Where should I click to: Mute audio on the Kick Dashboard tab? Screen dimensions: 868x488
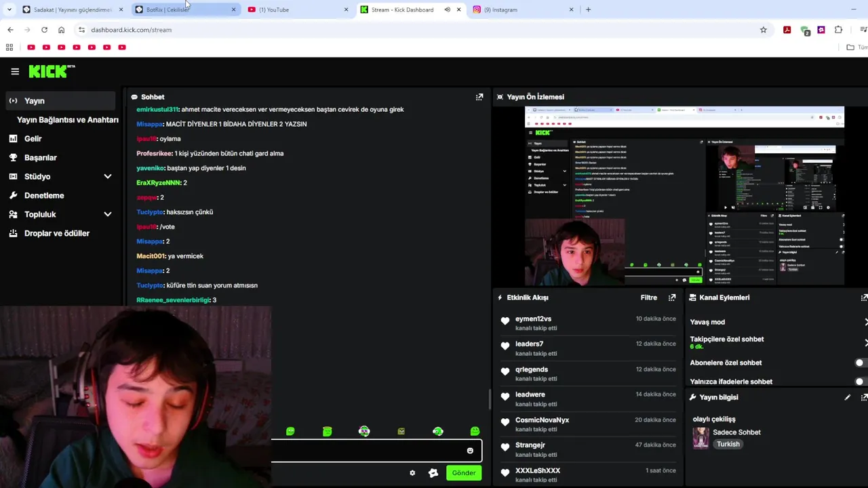point(447,9)
